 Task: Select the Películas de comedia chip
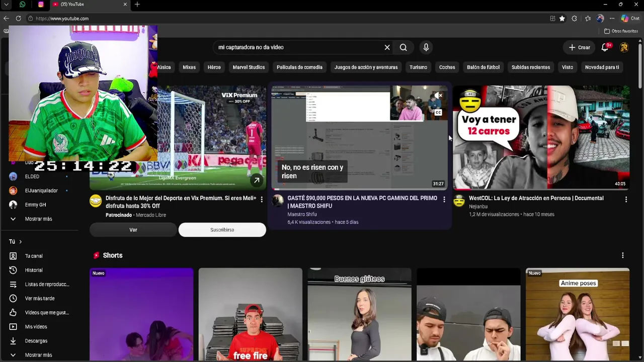(x=299, y=67)
